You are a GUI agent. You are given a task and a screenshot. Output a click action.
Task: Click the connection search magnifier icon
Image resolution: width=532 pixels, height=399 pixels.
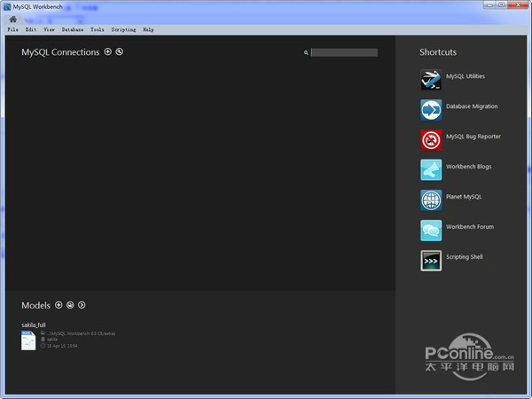click(306, 52)
